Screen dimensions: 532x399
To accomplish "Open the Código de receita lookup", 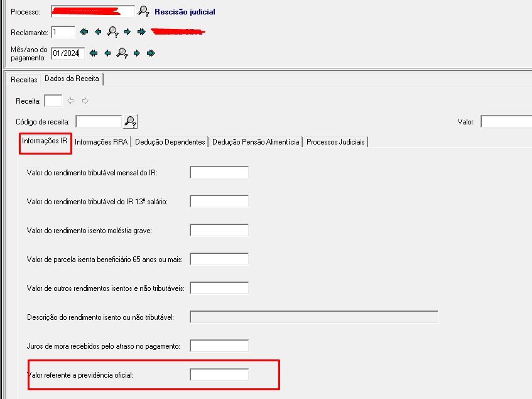I will (131, 121).
